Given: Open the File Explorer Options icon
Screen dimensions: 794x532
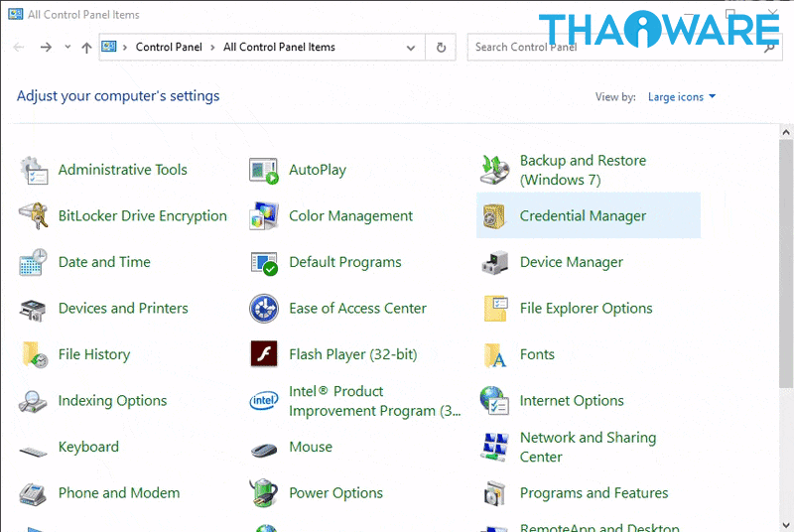Looking at the screenshot, I should click(495, 309).
